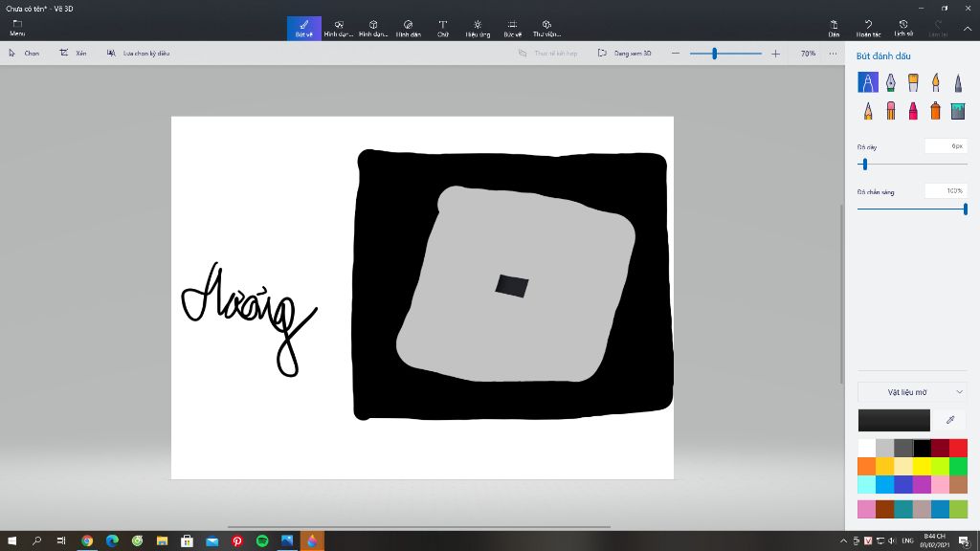Image resolution: width=980 pixels, height=551 pixels.
Task: Undo with the Hoàn tác icon
Action: click(x=868, y=24)
